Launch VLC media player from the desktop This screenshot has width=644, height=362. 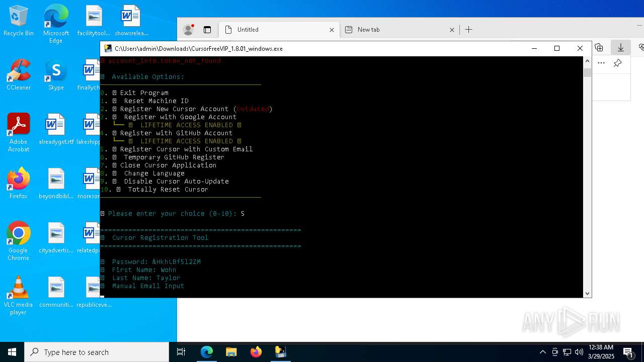coord(18,296)
